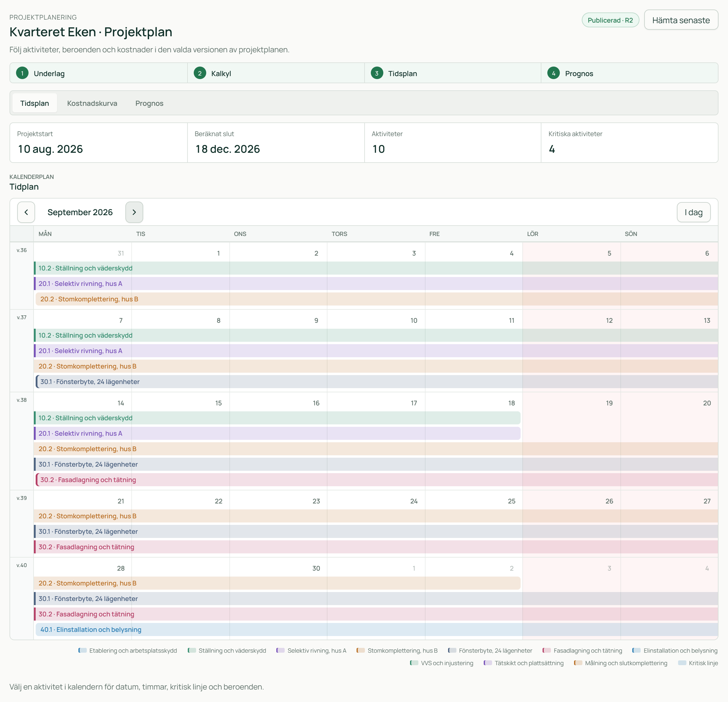Select Fönsterbyte, 24 lägenheter bar in week 39
Screen dimensions: 728x702
376,531
